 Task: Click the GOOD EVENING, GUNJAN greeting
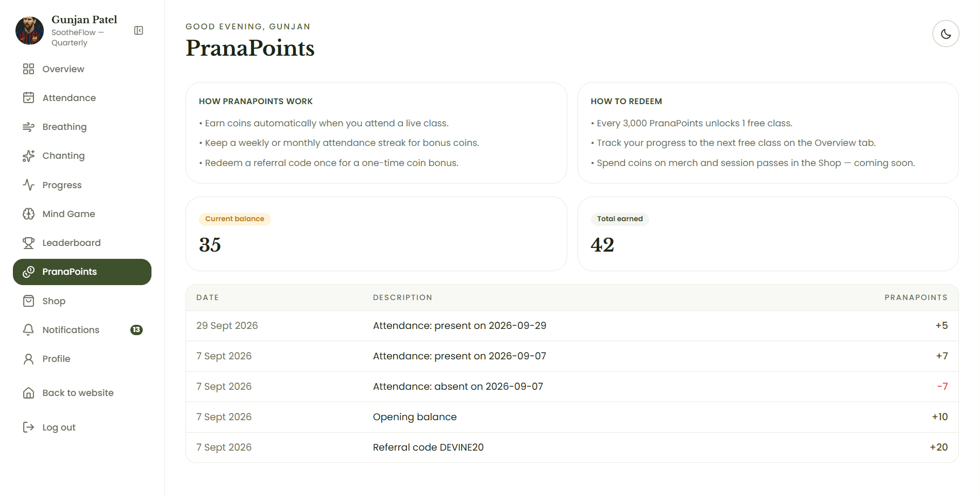(x=248, y=27)
